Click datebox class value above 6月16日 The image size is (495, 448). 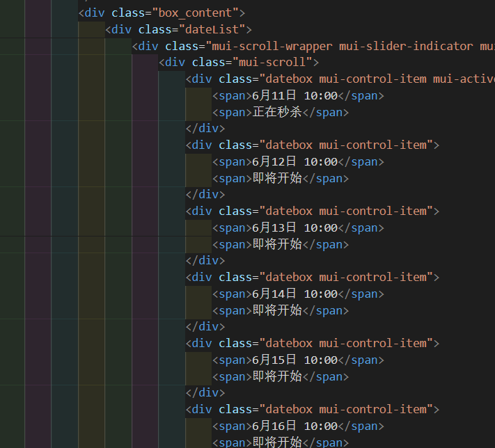click(346, 410)
